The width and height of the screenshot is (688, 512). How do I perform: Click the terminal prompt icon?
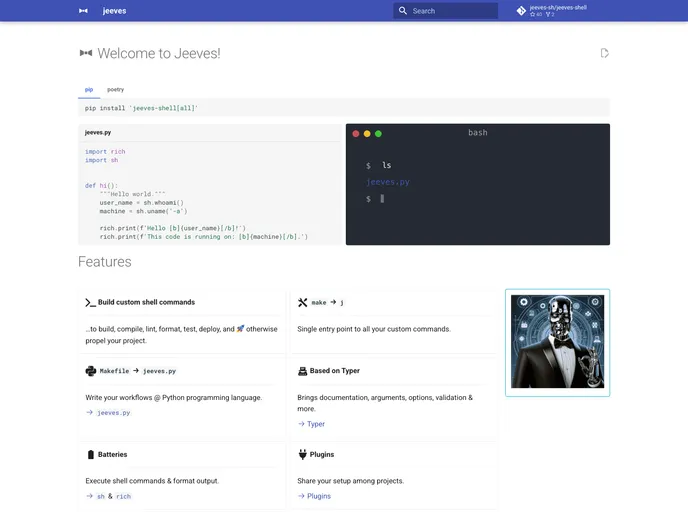(90, 303)
